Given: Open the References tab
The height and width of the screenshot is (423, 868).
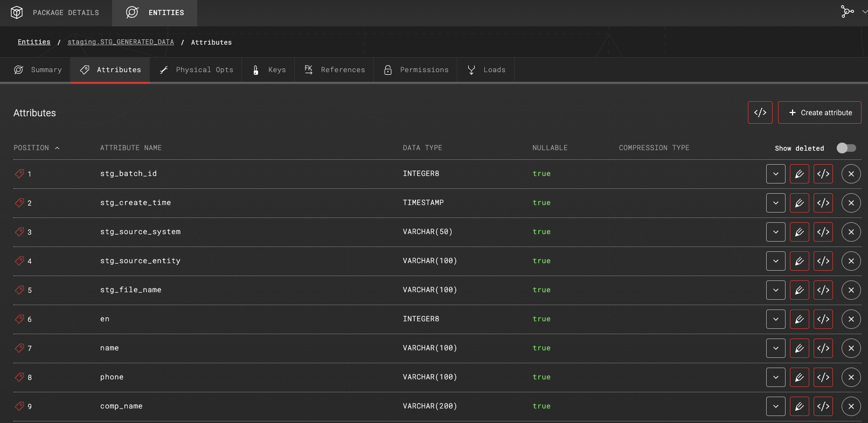Looking at the screenshot, I should [334, 70].
